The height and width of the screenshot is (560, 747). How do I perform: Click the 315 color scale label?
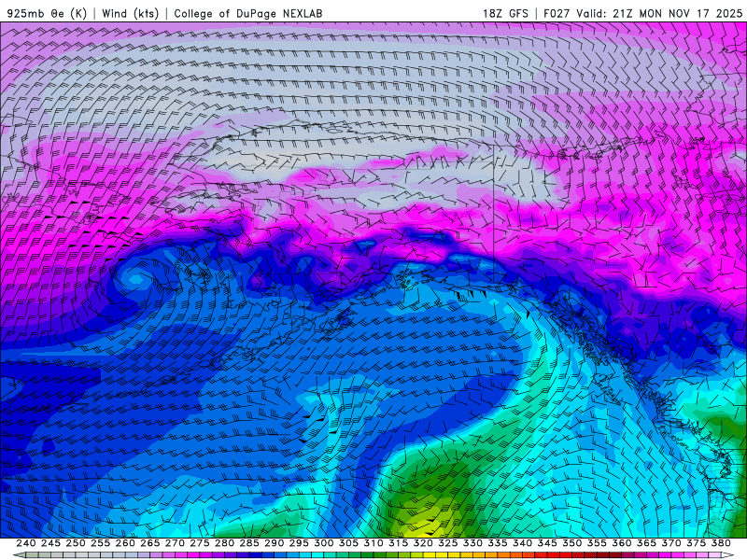tap(398, 543)
